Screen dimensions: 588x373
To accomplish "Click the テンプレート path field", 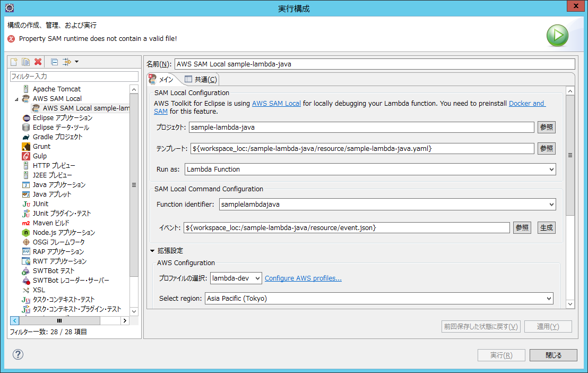I will click(x=362, y=148).
